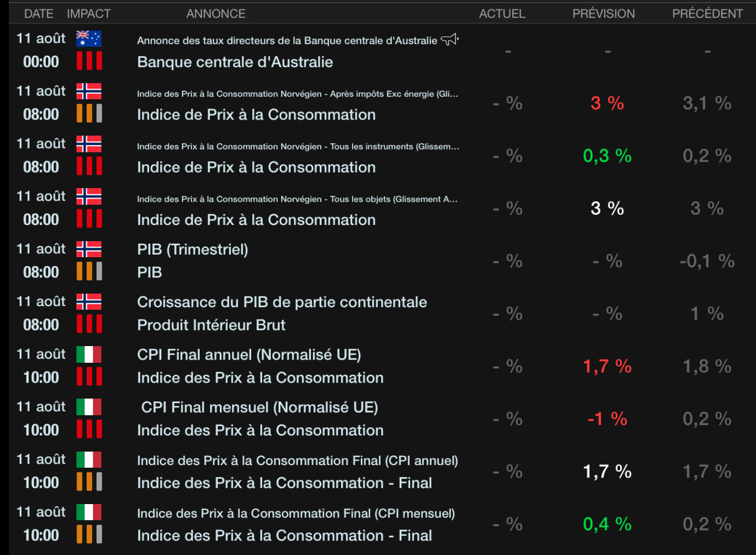The height and width of the screenshot is (555, 756).
Task: Sort by the DATE column header
Action: click(38, 14)
